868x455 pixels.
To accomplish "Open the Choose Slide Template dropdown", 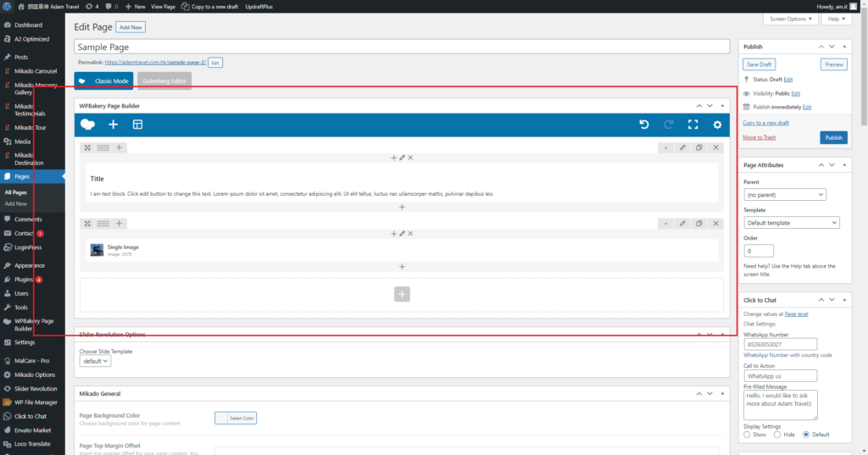I will (95, 361).
